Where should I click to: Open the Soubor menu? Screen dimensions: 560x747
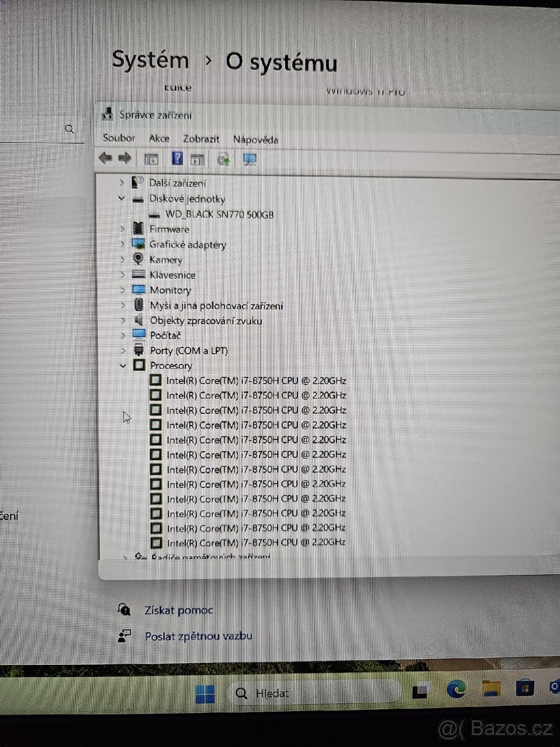pyautogui.click(x=118, y=138)
